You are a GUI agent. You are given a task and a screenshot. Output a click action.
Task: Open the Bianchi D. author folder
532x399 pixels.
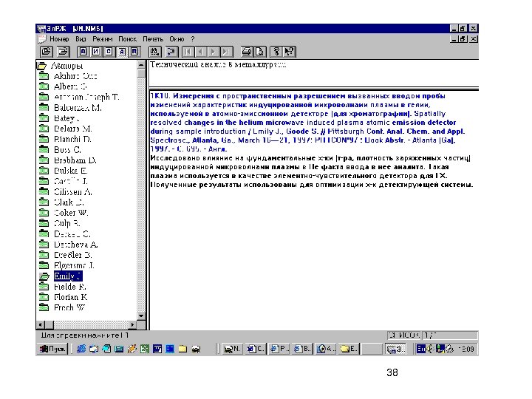[x=72, y=139]
